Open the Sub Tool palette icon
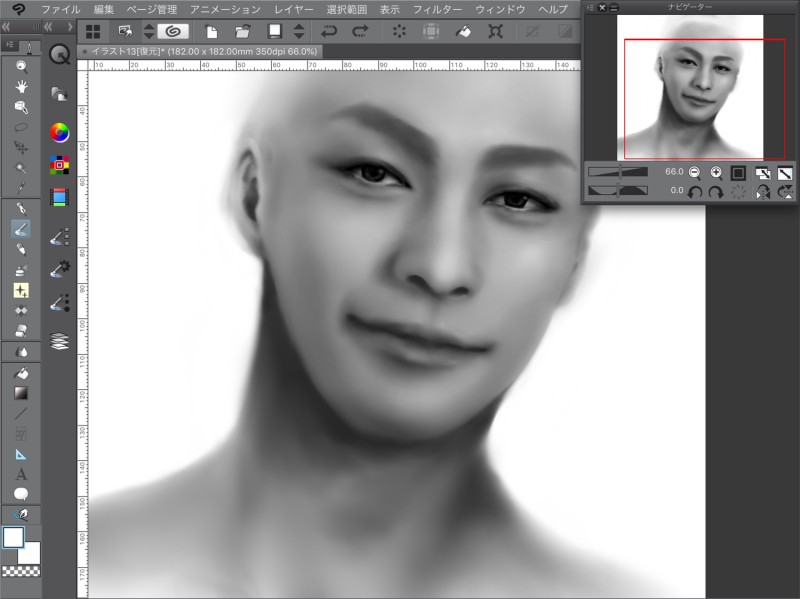800x599 pixels. [60, 237]
